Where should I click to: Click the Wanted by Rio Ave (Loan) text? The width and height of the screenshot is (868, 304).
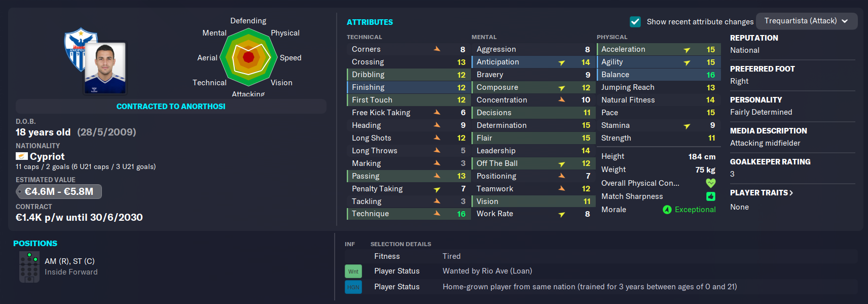pos(487,271)
